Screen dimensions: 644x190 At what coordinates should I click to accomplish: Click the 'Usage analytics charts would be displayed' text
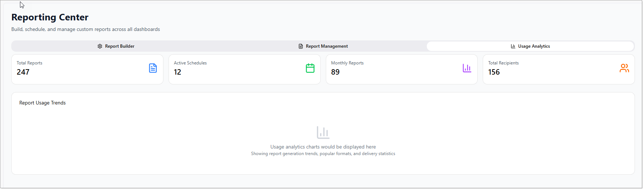click(x=323, y=147)
